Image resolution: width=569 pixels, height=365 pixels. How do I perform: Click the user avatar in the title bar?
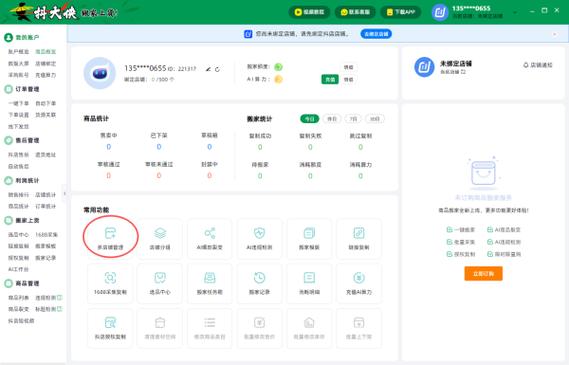pos(440,13)
